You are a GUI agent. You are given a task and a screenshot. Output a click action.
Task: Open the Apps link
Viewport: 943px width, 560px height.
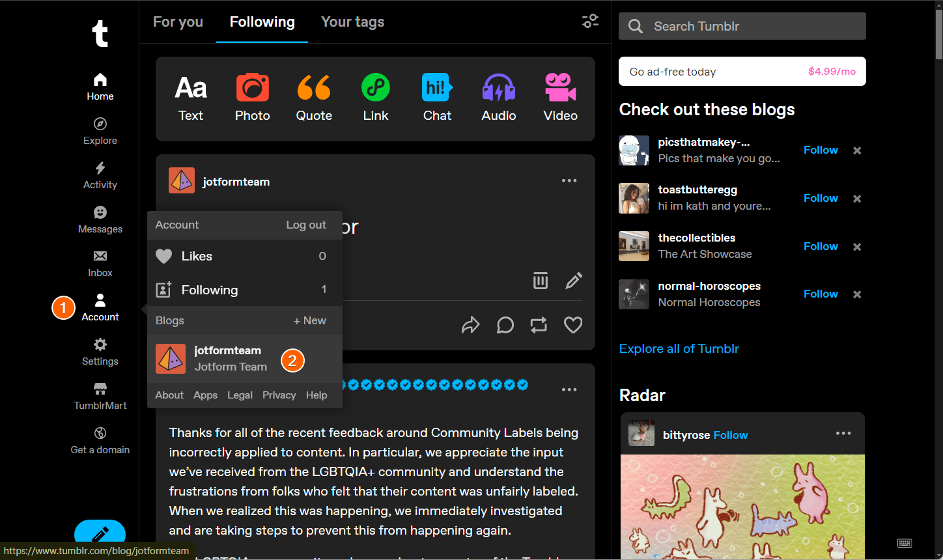click(205, 395)
